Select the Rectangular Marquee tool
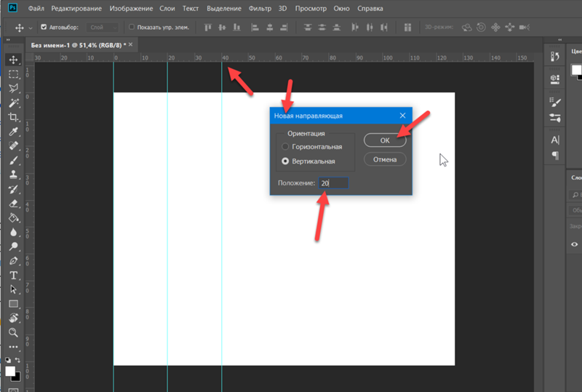This screenshot has height=392, width=582. point(13,74)
